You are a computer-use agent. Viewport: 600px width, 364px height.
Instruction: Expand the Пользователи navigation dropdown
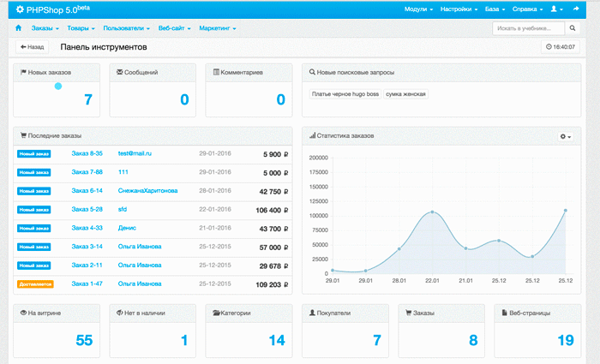[126, 28]
